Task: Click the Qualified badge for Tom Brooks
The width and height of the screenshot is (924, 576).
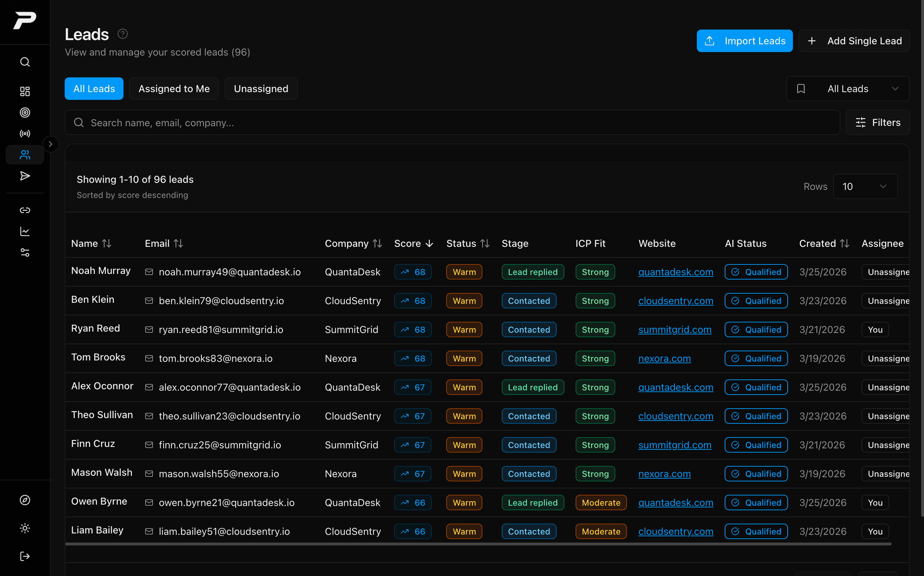Action: (756, 358)
